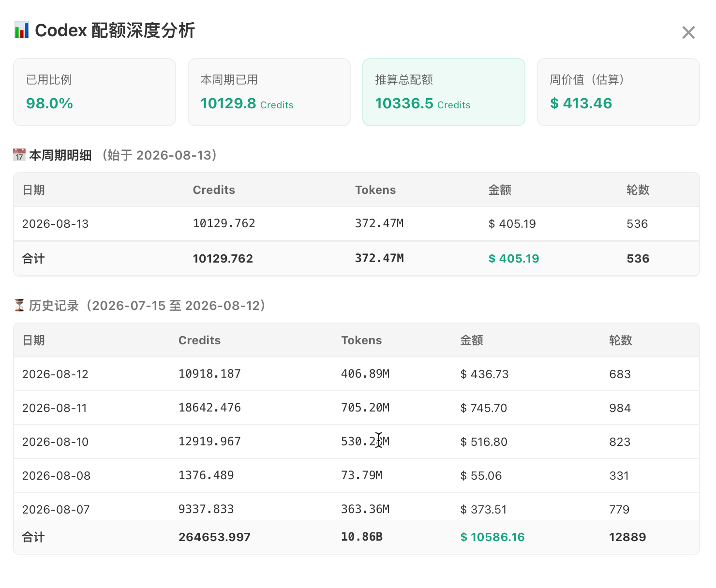The image size is (716, 588).
Task: Click the 363.36M tokens cell
Action: click(x=365, y=509)
